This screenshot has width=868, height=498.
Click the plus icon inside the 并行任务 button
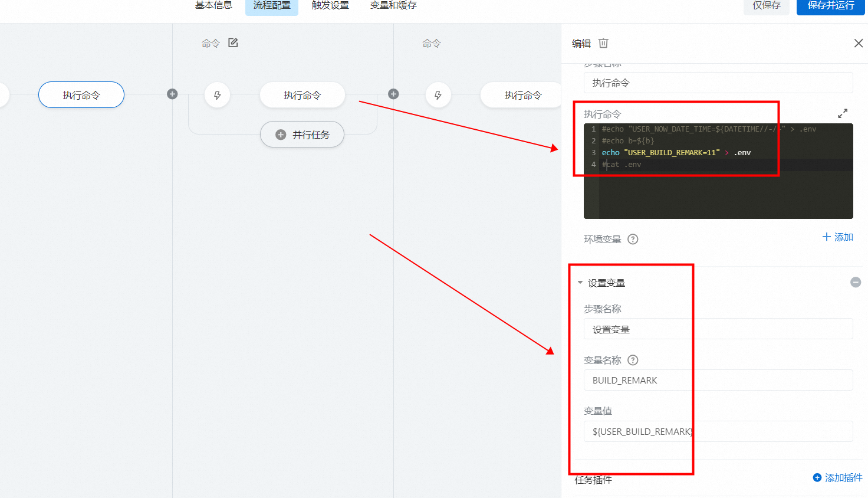[x=281, y=135]
